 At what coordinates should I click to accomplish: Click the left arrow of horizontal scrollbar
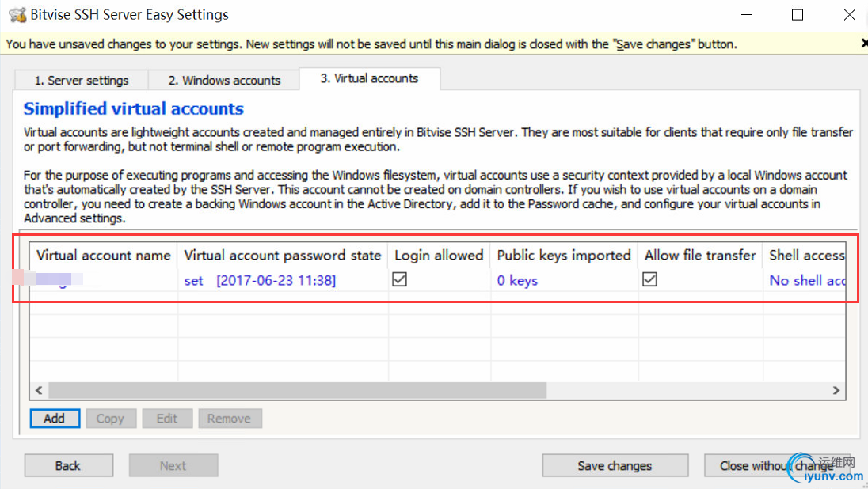coord(39,390)
